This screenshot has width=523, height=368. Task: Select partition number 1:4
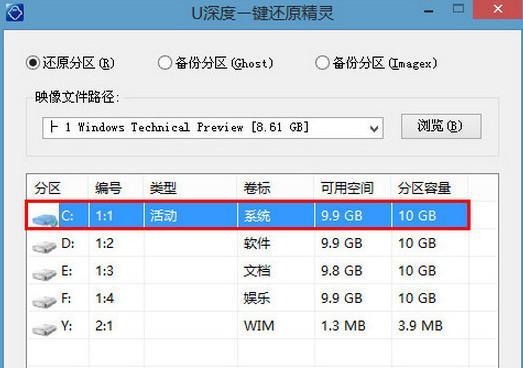(104, 298)
